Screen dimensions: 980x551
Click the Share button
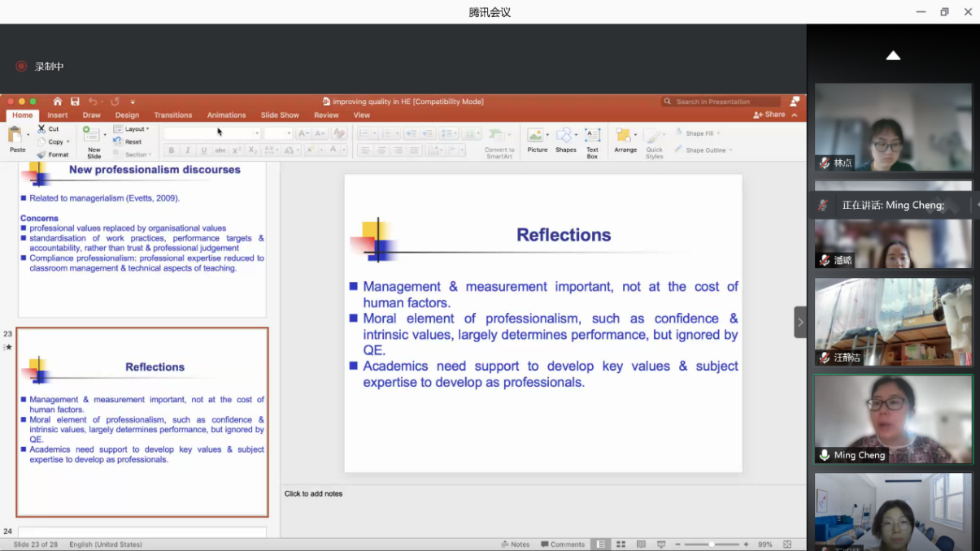pos(769,115)
